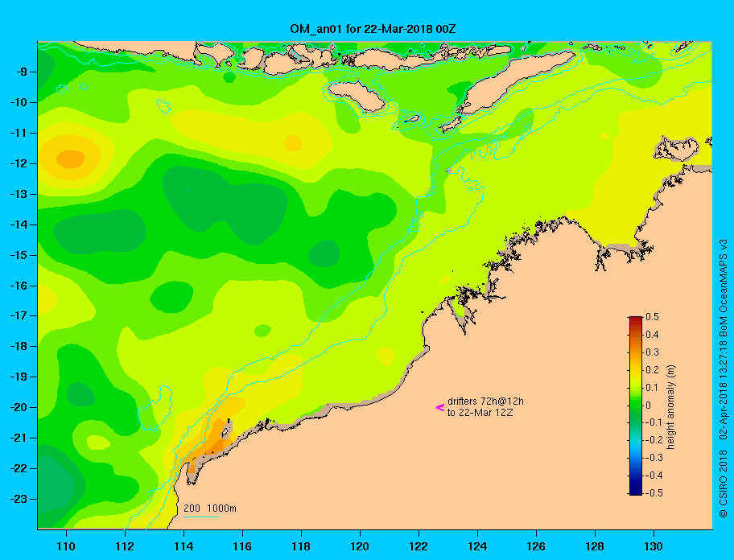Click the latitude label -20

tap(19, 407)
